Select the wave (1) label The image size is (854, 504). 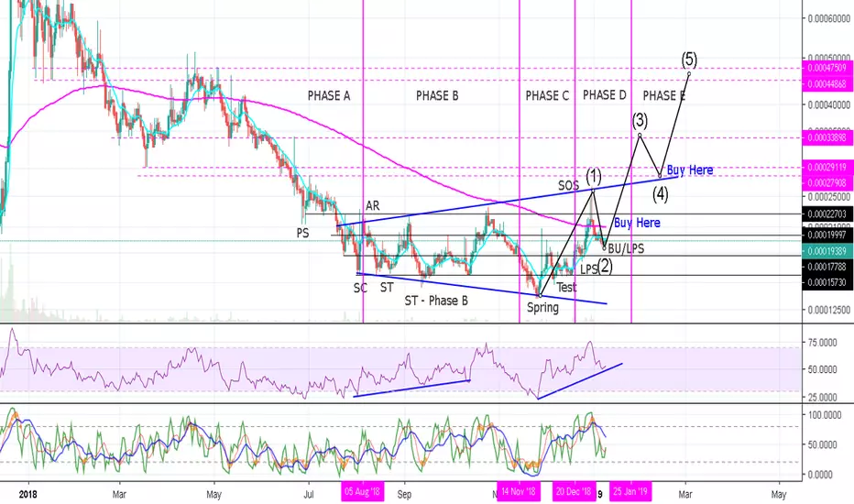594,176
